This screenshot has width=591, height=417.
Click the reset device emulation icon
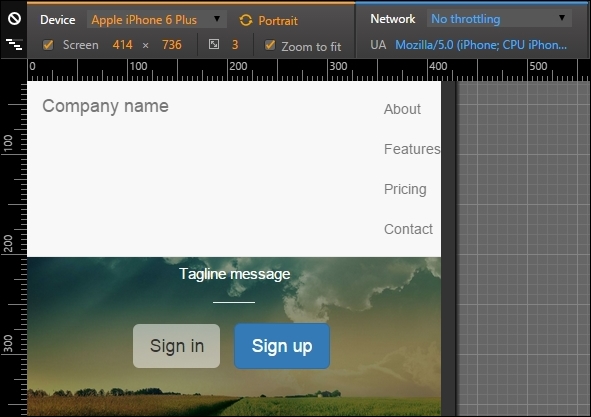coord(14,18)
